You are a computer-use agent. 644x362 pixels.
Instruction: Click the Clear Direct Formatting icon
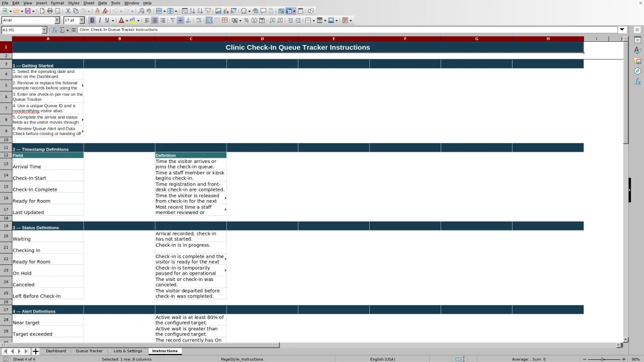pyautogui.click(x=105, y=11)
